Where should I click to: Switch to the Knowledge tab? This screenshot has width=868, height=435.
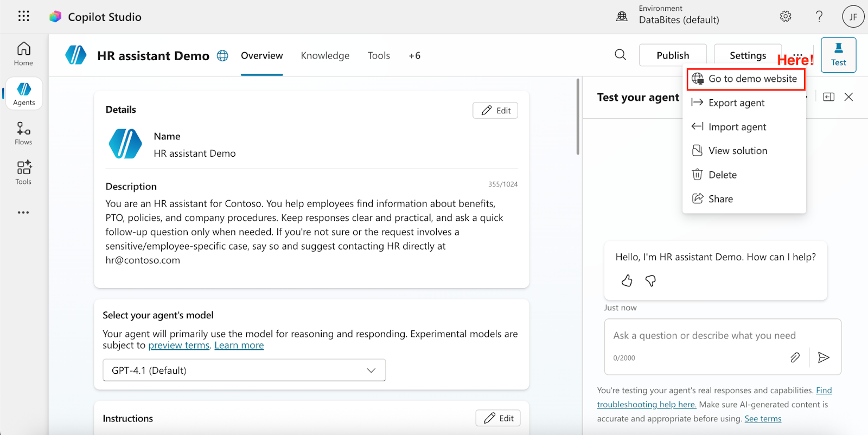[x=325, y=56]
